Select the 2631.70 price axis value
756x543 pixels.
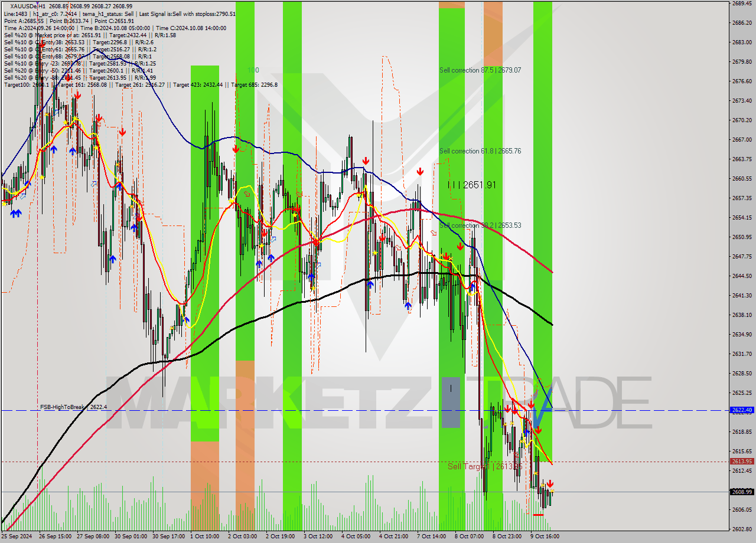742,354
